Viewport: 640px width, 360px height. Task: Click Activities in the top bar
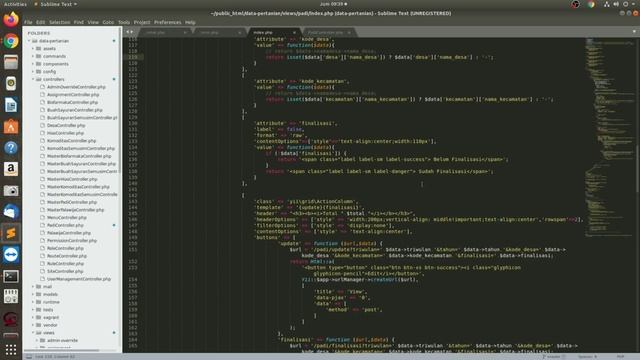click(15, 4)
